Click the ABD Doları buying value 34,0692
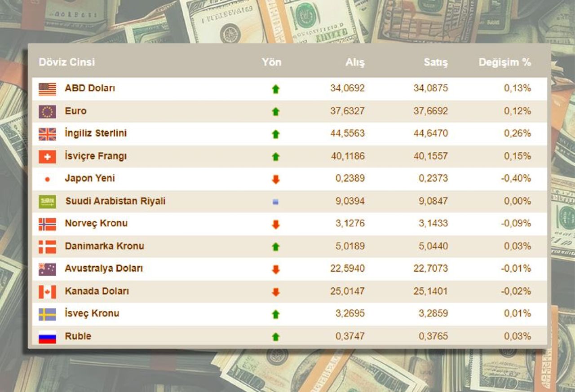The width and height of the screenshot is (575, 392). tap(347, 88)
